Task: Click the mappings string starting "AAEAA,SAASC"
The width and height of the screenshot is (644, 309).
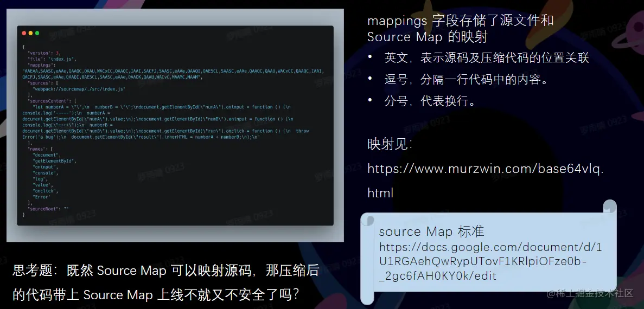Action: tap(173, 74)
